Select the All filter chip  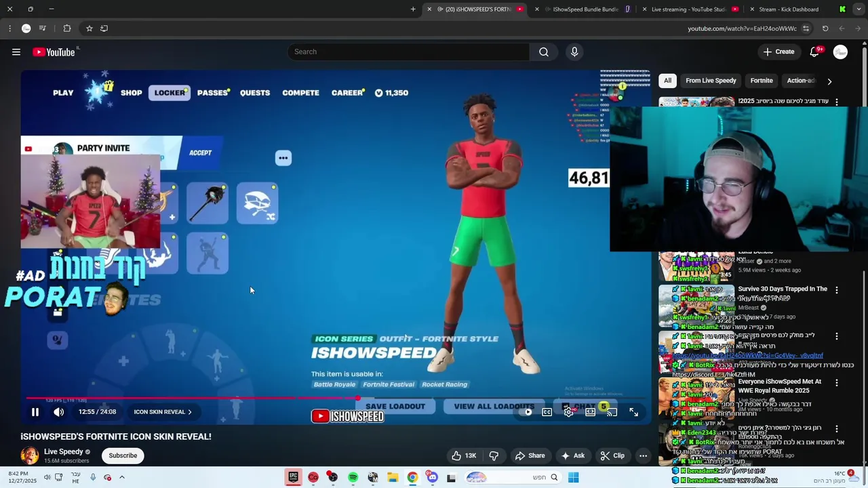[x=667, y=81]
